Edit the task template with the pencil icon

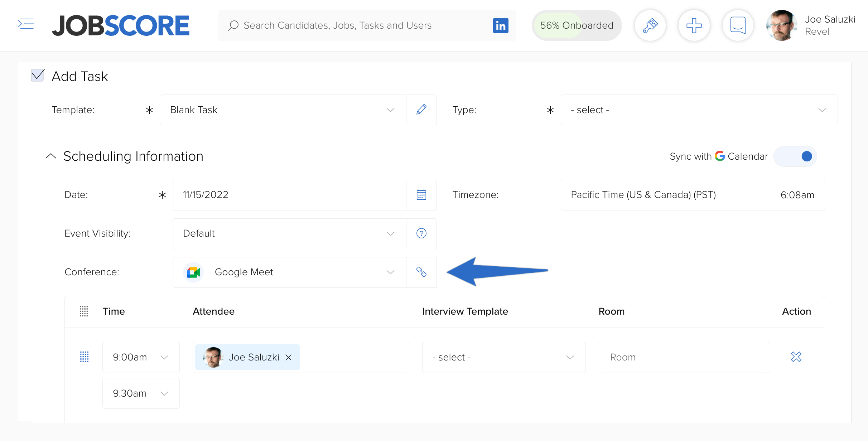tap(421, 110)
